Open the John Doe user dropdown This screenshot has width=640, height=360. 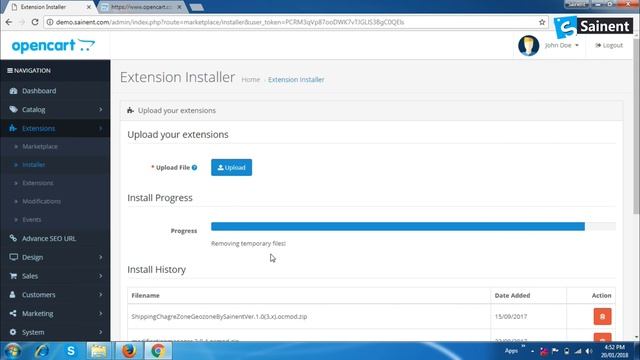click(x=562, y=45)
